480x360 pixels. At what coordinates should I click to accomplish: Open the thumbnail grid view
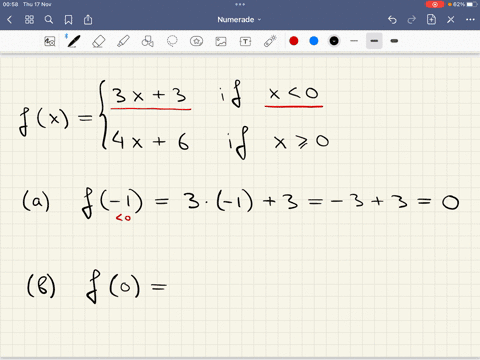tap(29, 20)
